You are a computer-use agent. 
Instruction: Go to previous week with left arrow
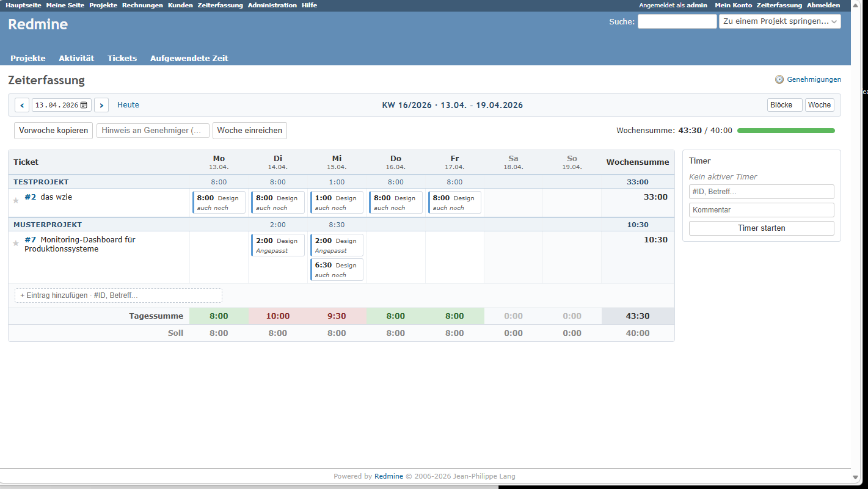coord(21,104)
